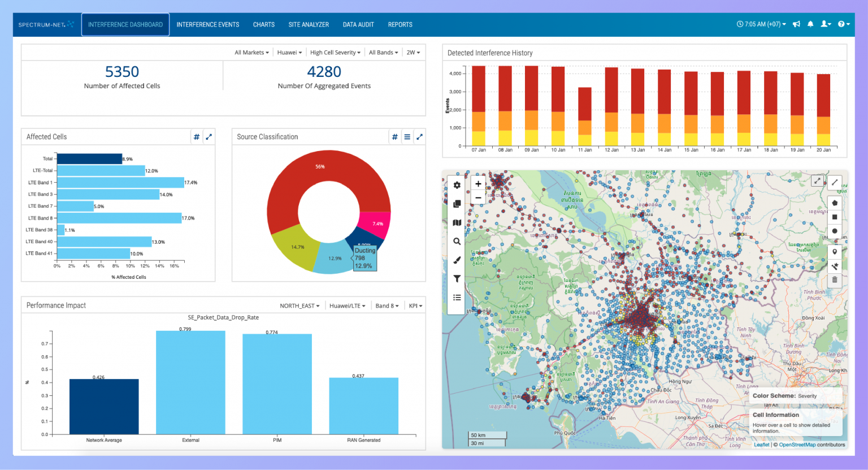Zoom in the map with plus button
This screenshot has width=868, height=470.
[478, 184]
